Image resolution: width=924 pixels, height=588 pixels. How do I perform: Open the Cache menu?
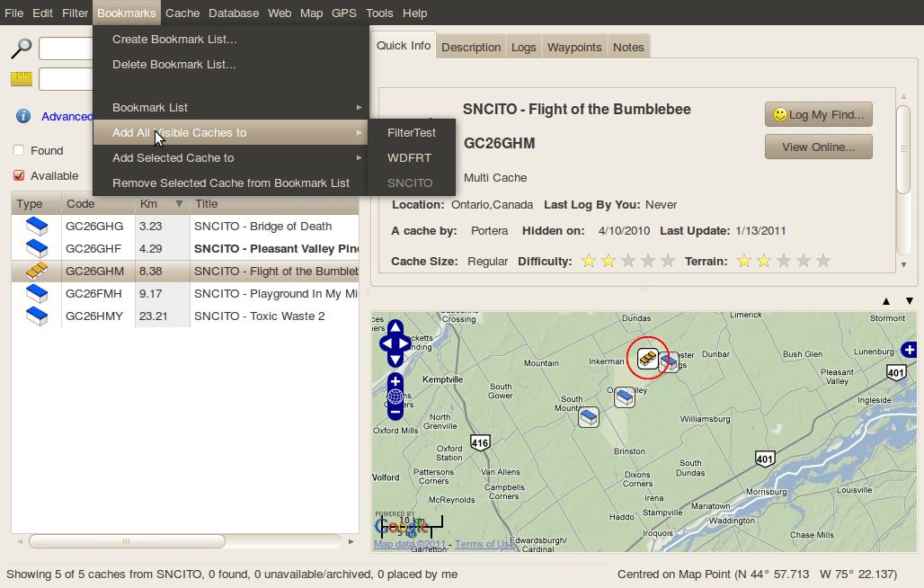click(x=182, y=13)
